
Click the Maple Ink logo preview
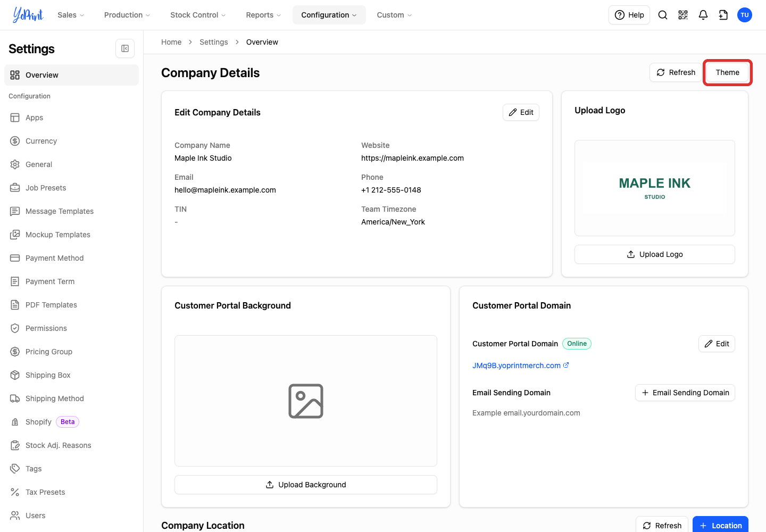coord(655,188)
